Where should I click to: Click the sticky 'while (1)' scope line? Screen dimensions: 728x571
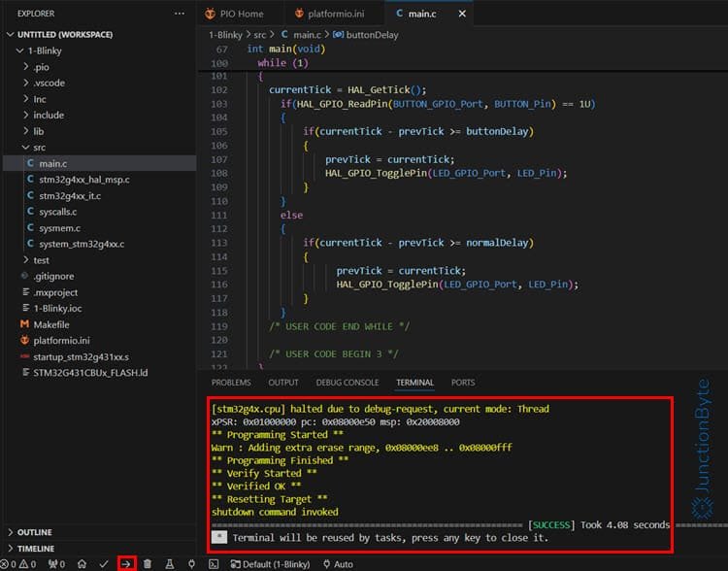click(x=282, y=63)
